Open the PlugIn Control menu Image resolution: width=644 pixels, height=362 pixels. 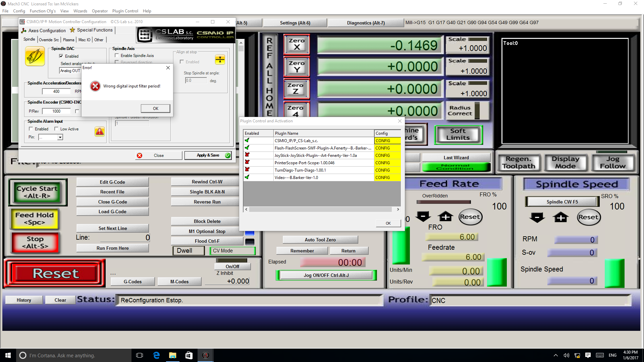tap(125, 11)
